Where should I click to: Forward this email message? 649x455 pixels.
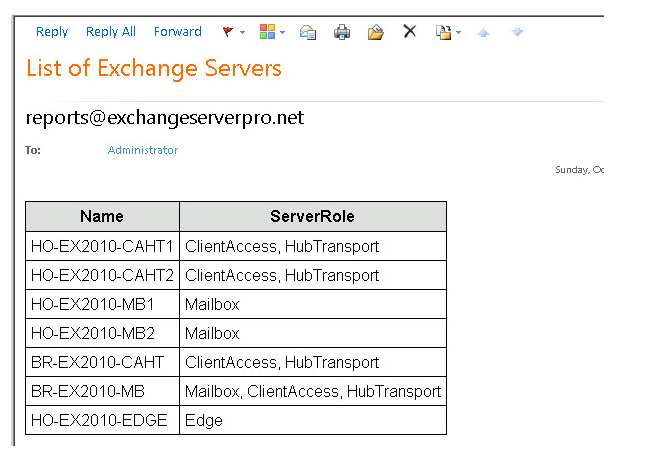click(x=178, y=32)
